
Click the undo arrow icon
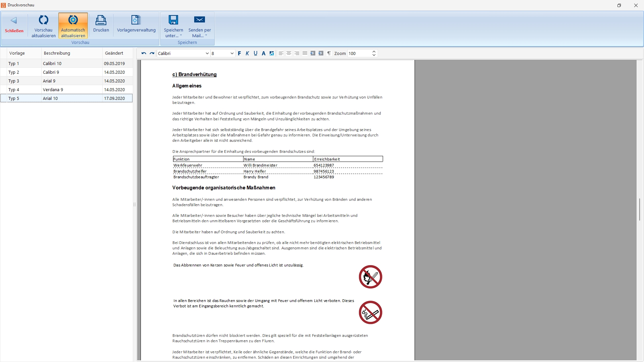(x=144, y=53)
